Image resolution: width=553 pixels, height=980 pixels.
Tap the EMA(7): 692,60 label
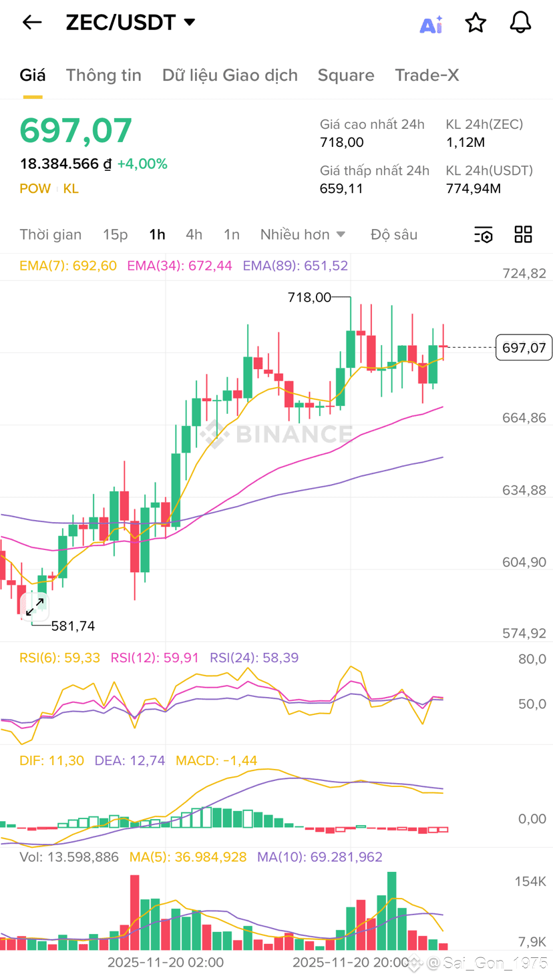pos(68,266)
